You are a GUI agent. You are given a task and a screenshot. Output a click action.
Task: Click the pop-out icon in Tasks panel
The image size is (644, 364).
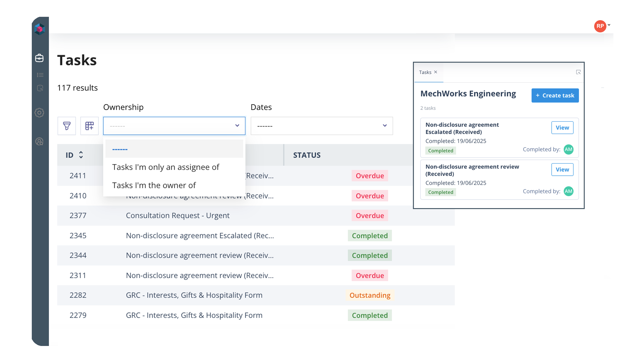tap(578, 72)
